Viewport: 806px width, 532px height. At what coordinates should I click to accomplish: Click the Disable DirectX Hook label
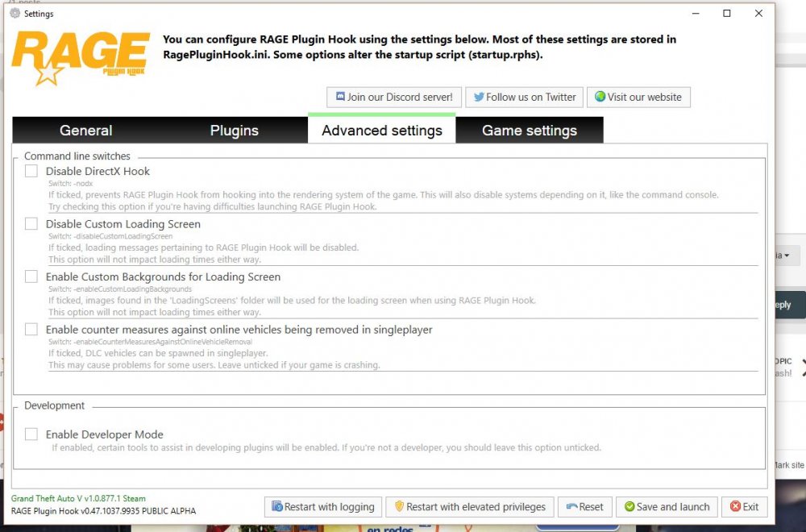(x=98, y=171)
